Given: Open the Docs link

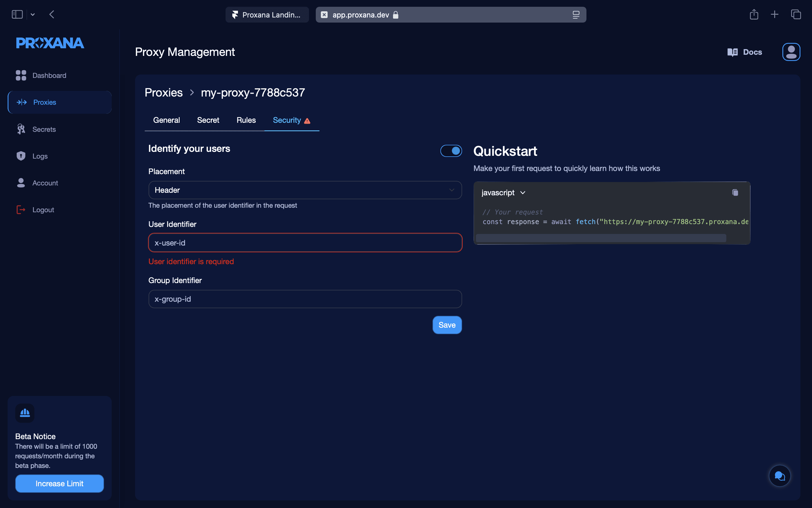Looking at the screenshot, I should [745, 52].
